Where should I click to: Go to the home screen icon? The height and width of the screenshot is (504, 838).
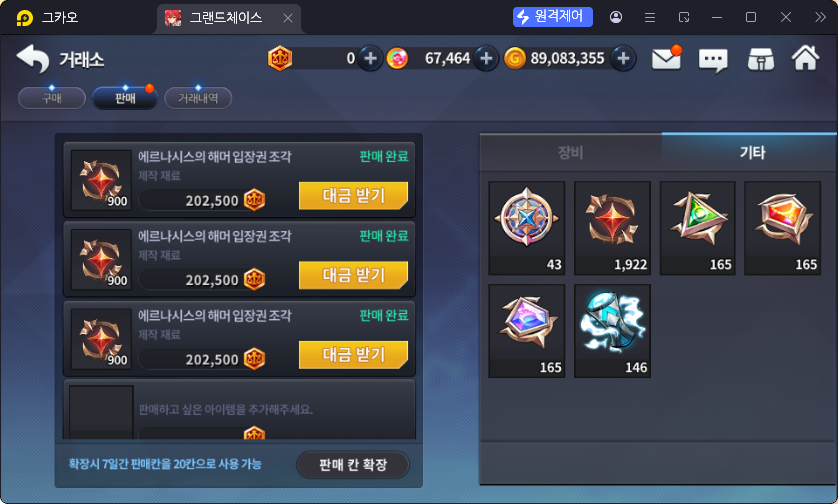805,58
